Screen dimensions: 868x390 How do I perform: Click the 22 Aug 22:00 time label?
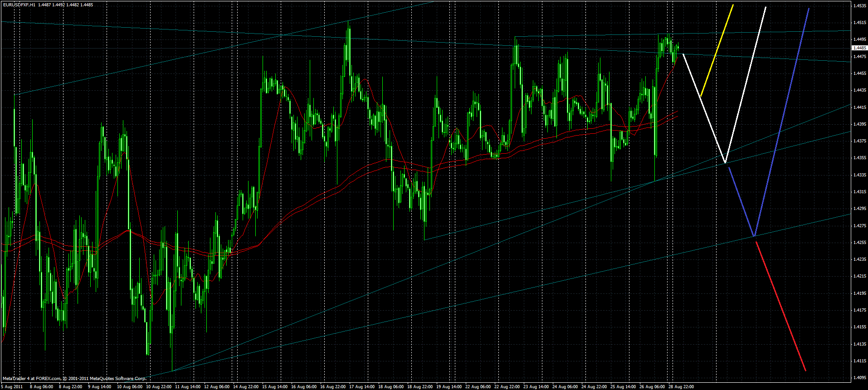[x=507, y=387]
